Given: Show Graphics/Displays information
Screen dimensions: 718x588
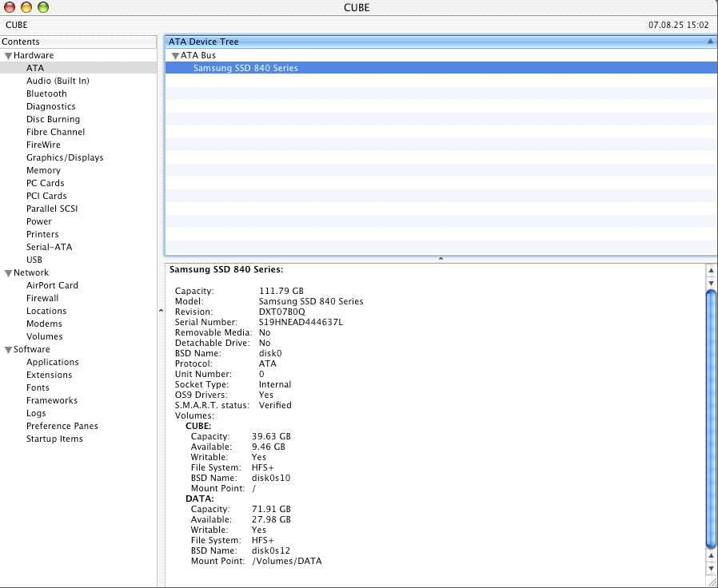Looking at the screenshot, I should 65,157.
